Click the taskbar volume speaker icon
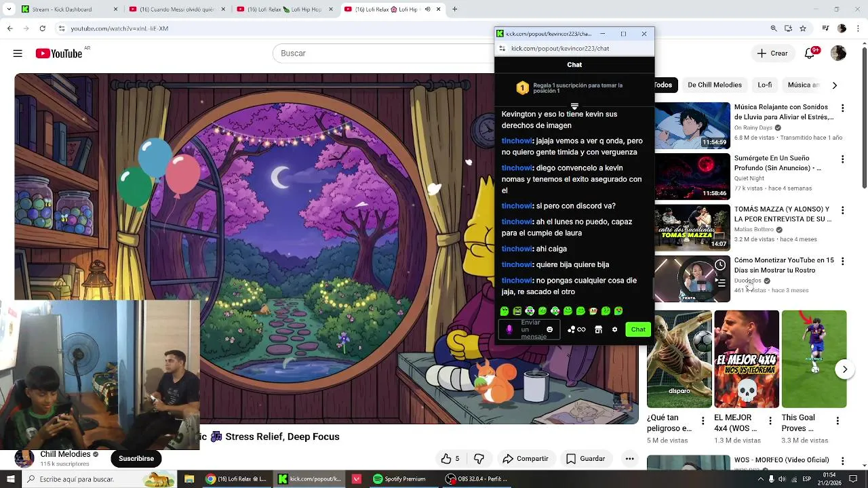This screenshot has height=488, width=868. [781, 479]
